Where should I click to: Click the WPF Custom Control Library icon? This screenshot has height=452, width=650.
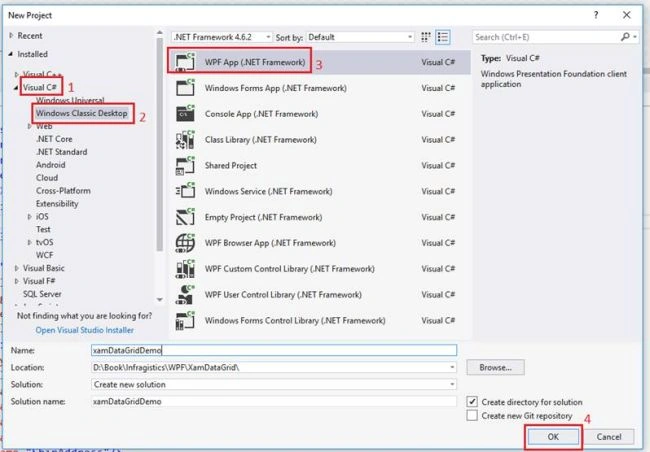click(x=185, y=268)
